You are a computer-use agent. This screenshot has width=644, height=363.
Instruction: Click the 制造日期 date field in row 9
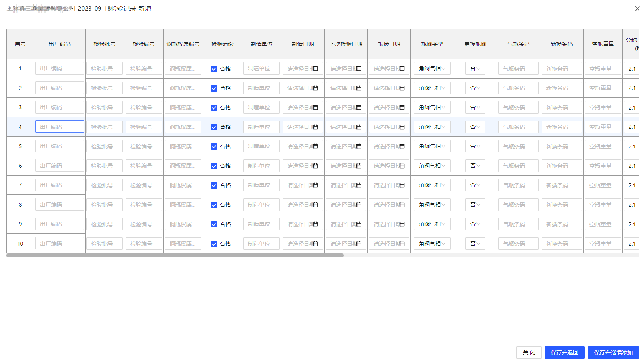click(303, 224)
